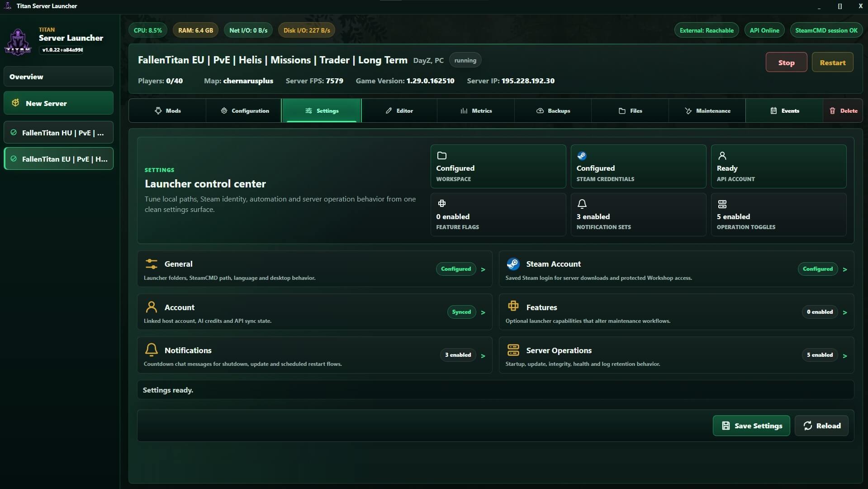Click the Files folder icon
The width and height of the screenshot is (868, 489).
[x=622, y=110]
